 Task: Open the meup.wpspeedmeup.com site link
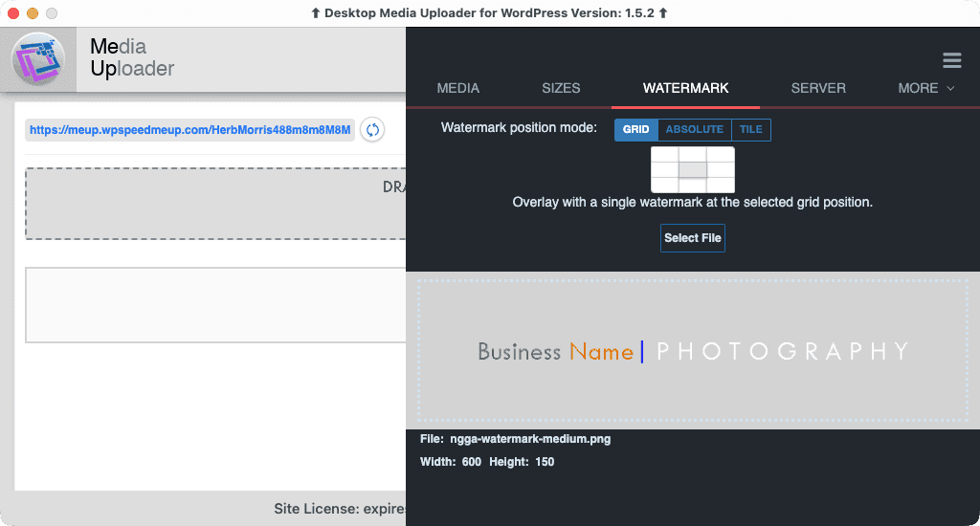(190, 130)
